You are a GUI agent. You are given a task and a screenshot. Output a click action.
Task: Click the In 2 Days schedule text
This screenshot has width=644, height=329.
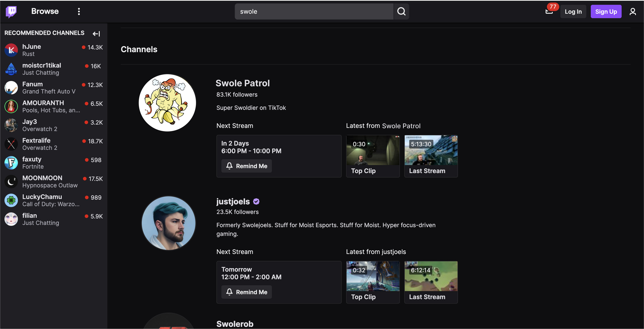coord(235,143)
